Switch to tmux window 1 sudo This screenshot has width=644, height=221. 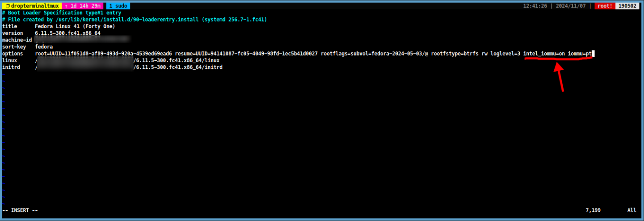pyautogui.click(x=118, y=6)
